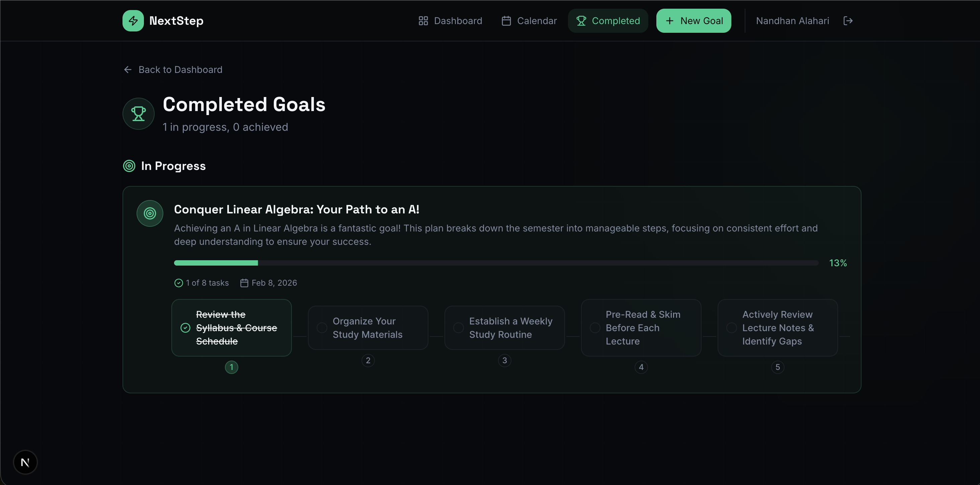Click the target icon next to In Progress
980x485 pixels.
coord(129,166)
